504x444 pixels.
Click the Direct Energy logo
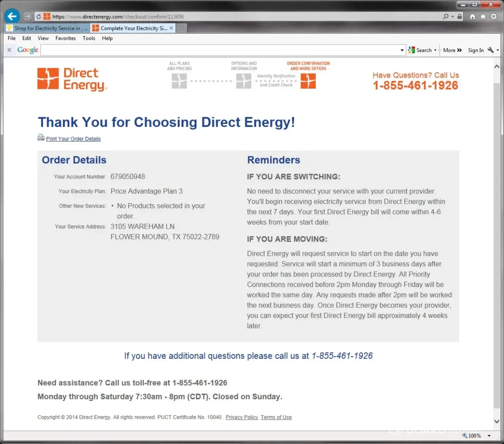coord(72,79)
